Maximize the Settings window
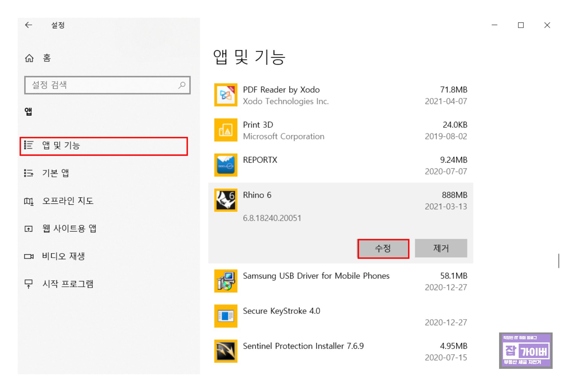This screenshot has height=392, width=577. pos(521,25)
